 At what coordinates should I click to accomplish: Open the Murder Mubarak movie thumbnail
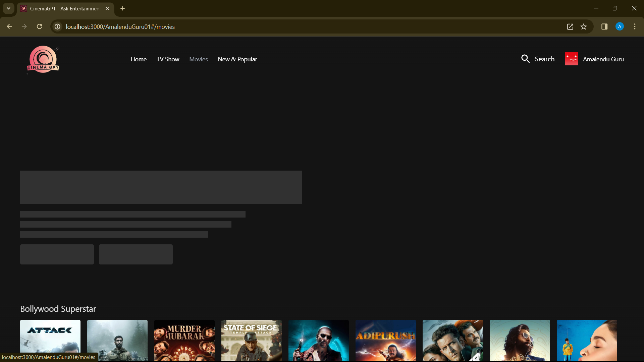click(184, 340)
